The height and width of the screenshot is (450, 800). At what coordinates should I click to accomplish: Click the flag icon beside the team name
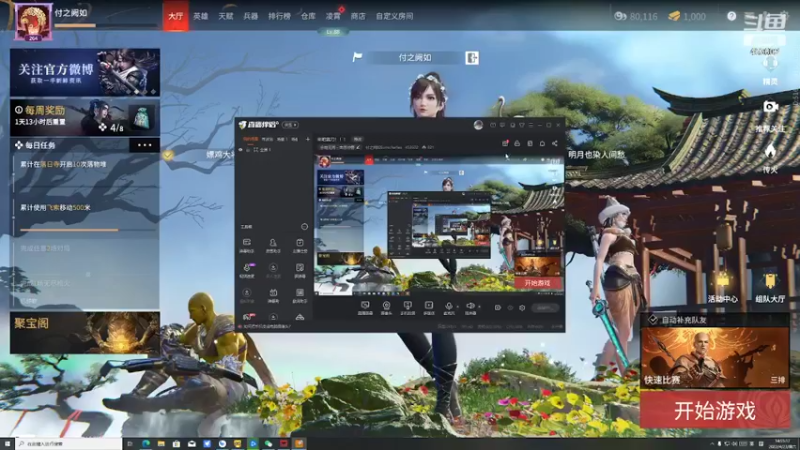point(357,57)
